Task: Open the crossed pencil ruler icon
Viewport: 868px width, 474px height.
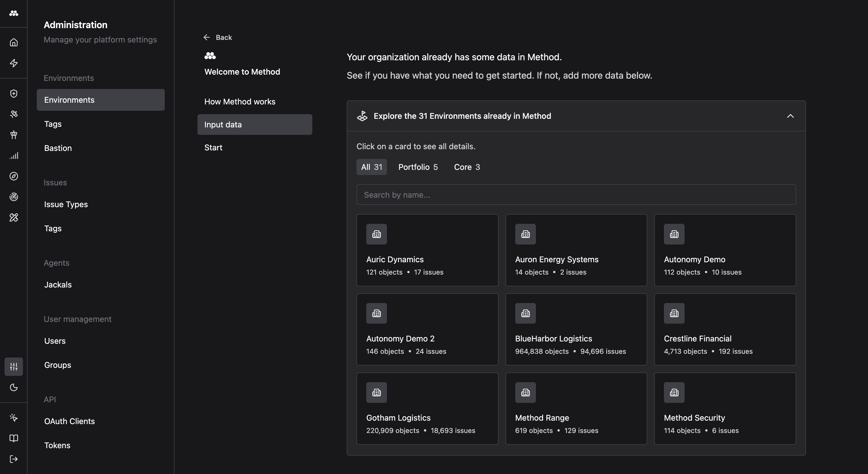Action: point(13,217)
